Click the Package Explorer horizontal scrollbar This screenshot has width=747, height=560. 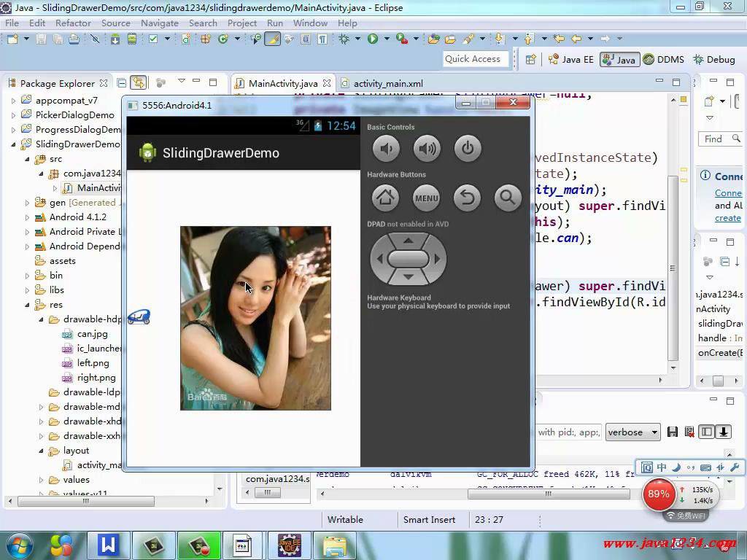[x=86, y=501]
